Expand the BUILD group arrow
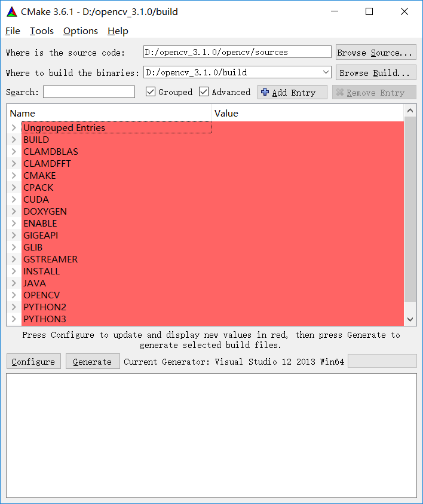 (14, 139)
